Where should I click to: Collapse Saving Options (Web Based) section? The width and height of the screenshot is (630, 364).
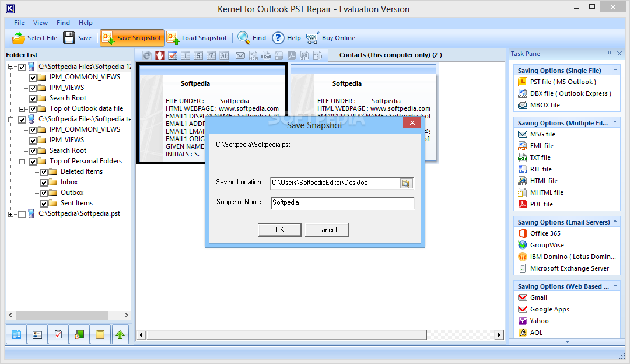coord(615,286)
